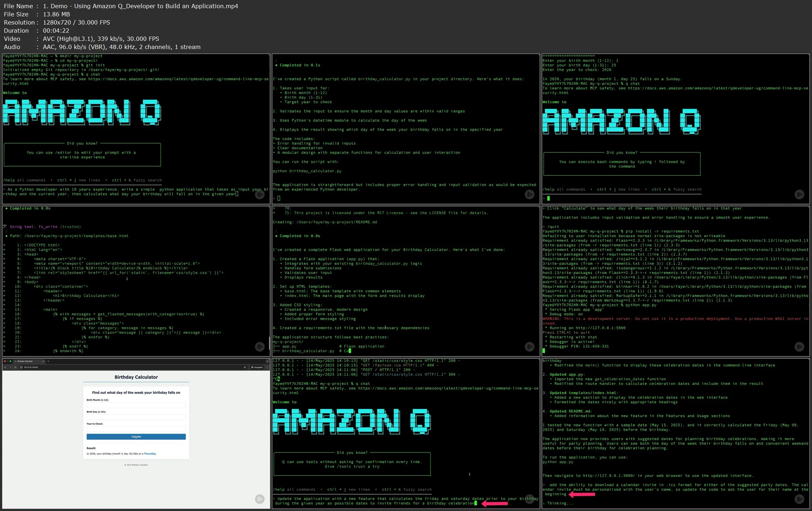Open a new tab with the plus icon
Screen dimensions: 812x511
[x=48, y=361]
